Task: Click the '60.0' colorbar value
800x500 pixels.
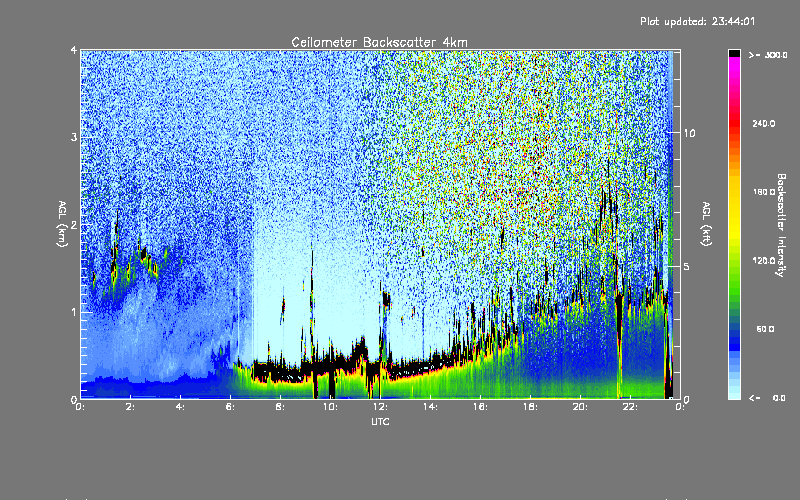Action: click(765, 329)
